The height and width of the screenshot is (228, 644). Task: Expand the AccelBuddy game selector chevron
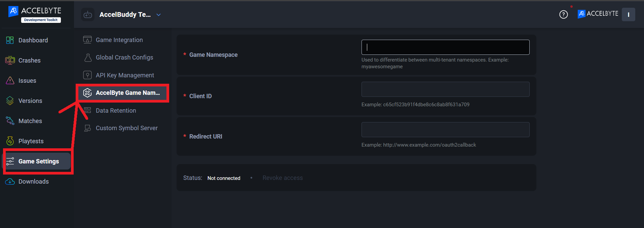coord(159,15)
